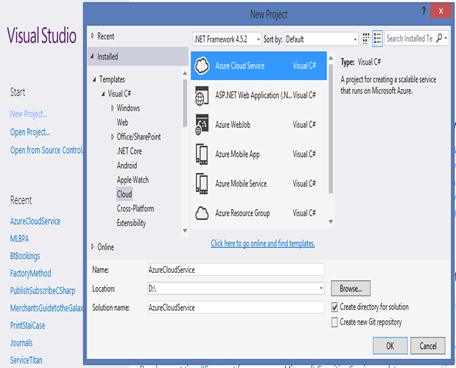Open the New Project help question mark
The width and height of the screenshot is (456, 368).
coord(424,11)
